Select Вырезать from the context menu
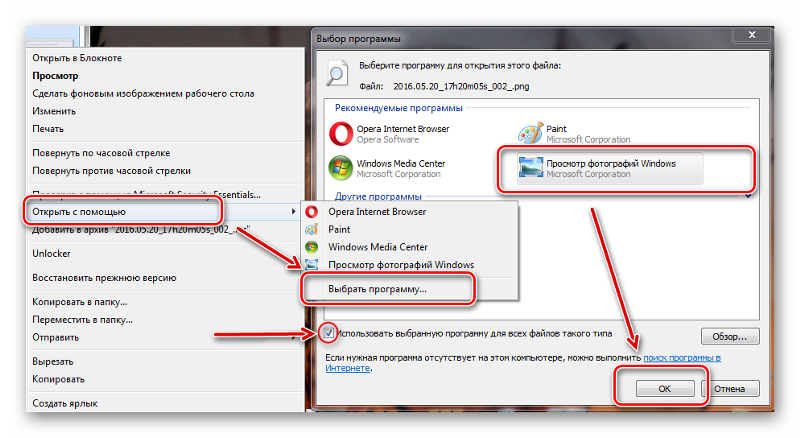The image size is (800, 438). point(53,361)
